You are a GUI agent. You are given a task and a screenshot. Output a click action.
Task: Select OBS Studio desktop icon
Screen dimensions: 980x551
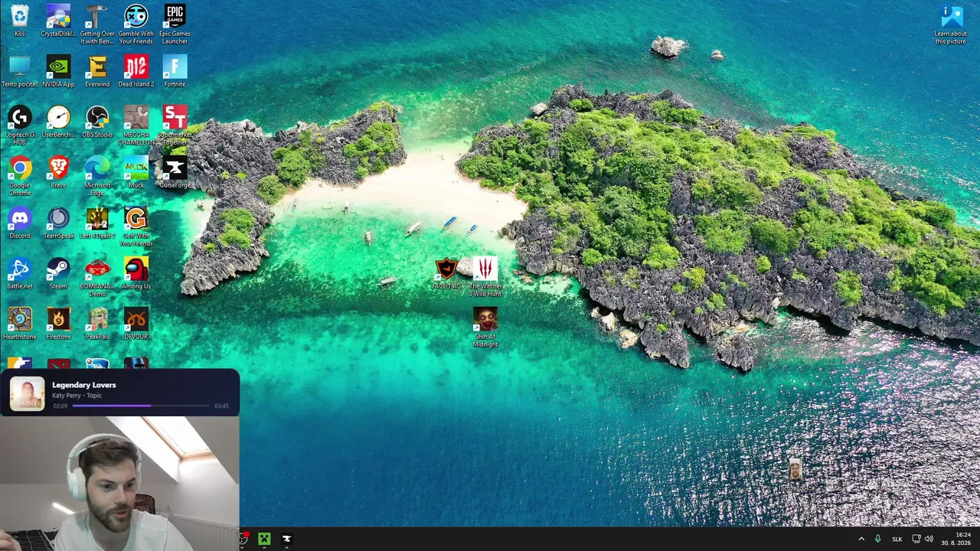(97, 122)
